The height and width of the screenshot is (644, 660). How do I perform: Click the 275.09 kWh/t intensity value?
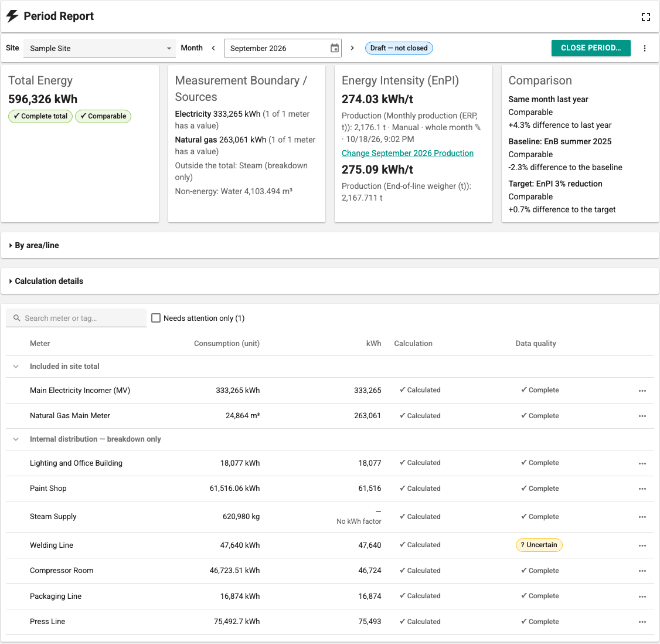coord(377,170)
